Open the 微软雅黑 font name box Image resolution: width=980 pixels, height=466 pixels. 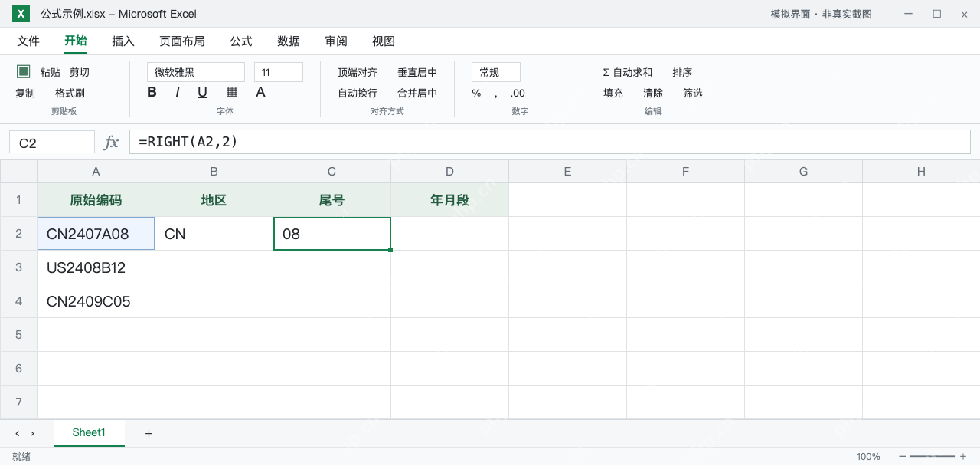[x=196, y=72]
